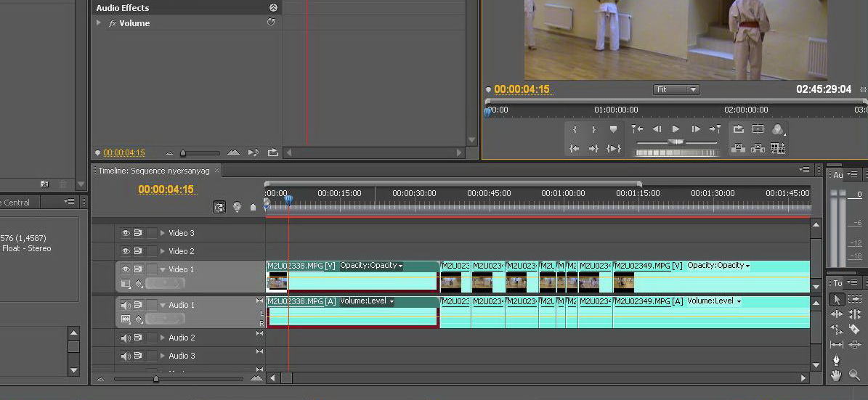The height and width of the screenshot is (400, 868).
Task: Click Set In Point in Program monitor
Action: pos(575,129)
